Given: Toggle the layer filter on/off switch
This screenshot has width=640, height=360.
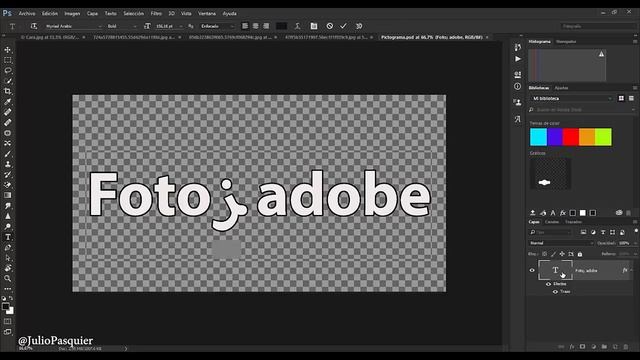Looking at the screenshot, I should (636, 231).
